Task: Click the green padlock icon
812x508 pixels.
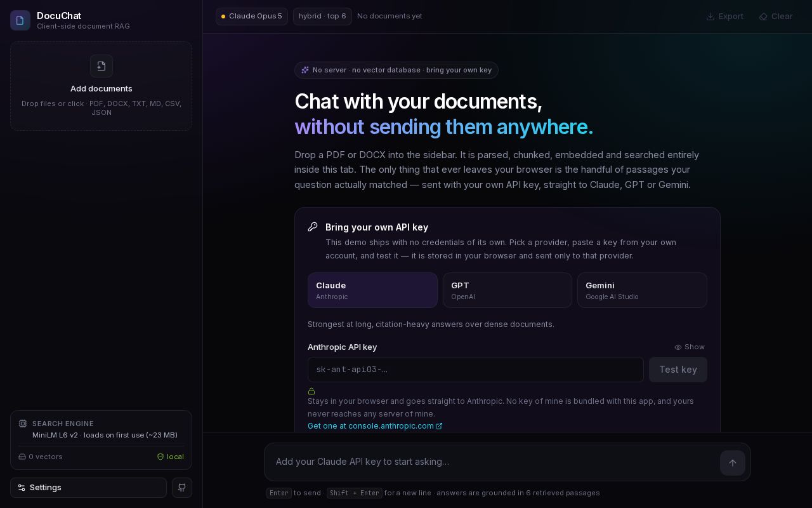Action: click(x=311, y=391)
